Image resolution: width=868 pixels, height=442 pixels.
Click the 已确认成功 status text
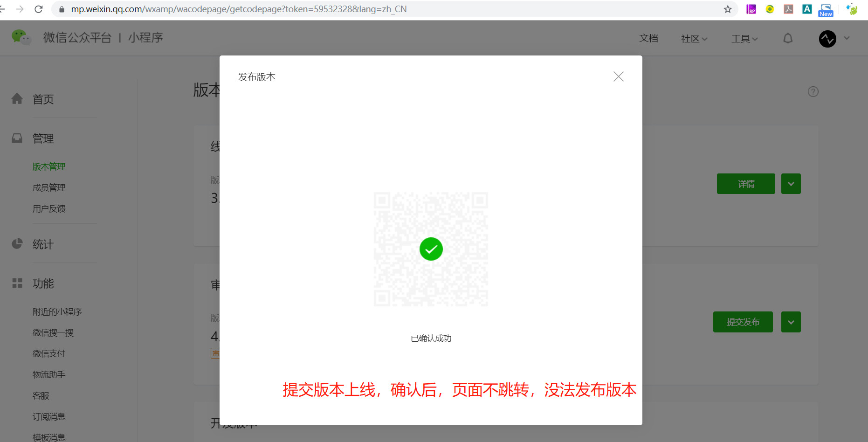coord(431,338)
